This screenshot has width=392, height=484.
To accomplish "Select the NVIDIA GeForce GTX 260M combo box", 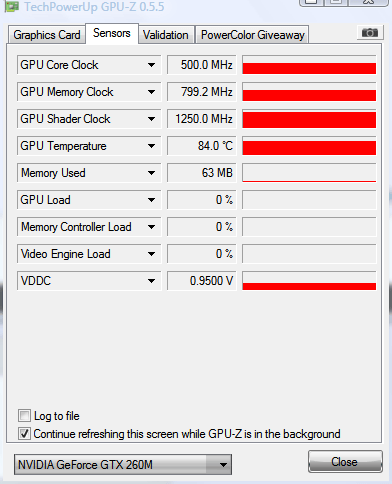I will [x=123, y=464].
